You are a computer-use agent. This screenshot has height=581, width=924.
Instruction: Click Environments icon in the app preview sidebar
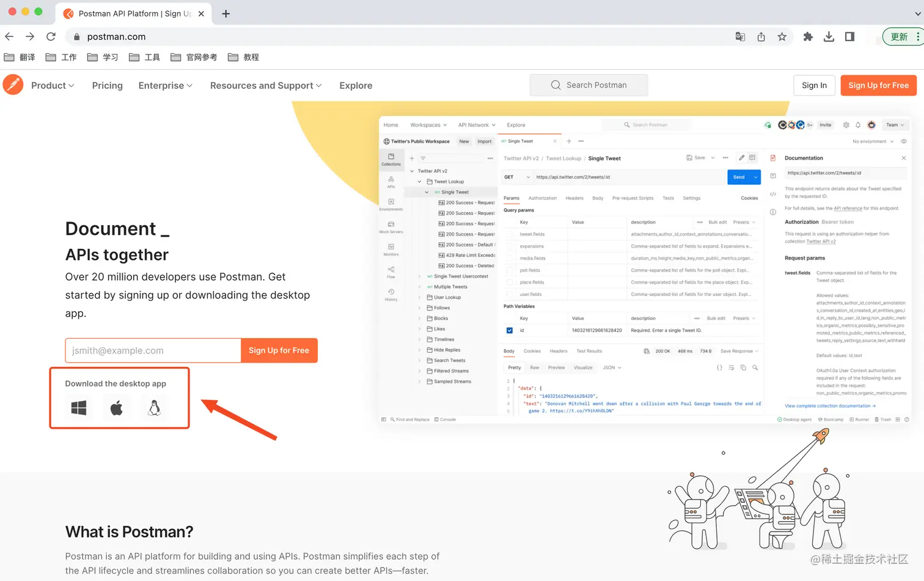(x=391, y=204)
